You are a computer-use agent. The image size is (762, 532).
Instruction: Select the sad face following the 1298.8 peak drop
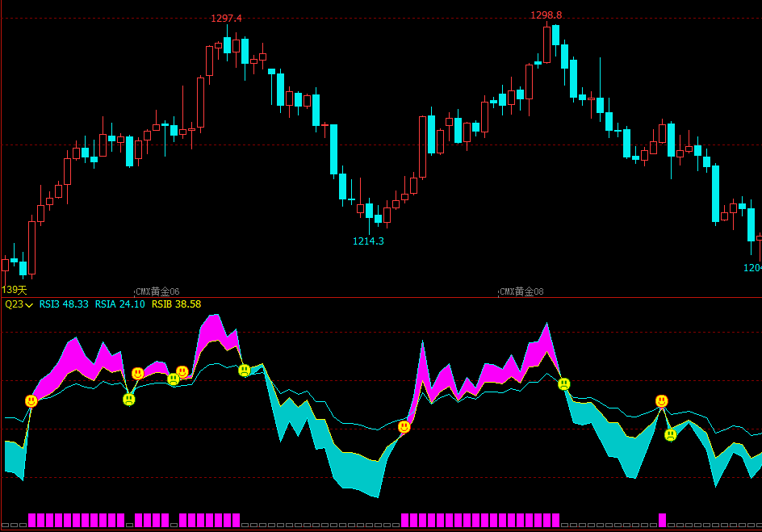[x=563, y=384]
